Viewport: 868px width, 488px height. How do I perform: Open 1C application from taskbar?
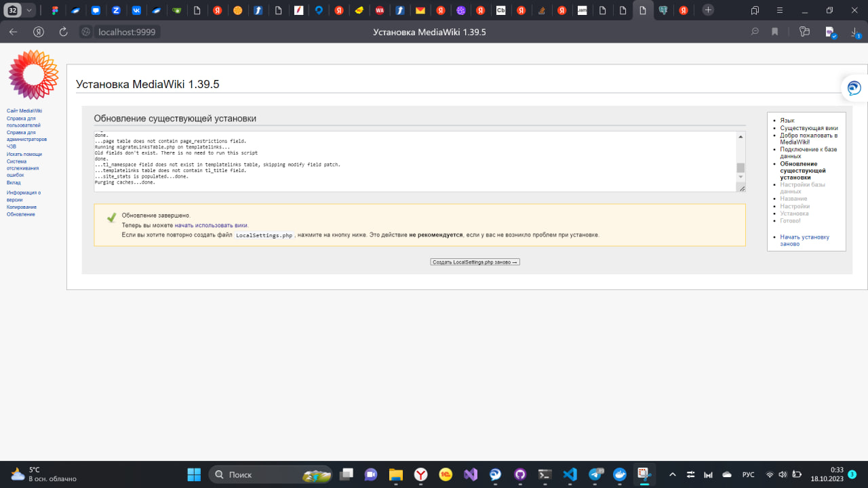[x=446, y=474]
